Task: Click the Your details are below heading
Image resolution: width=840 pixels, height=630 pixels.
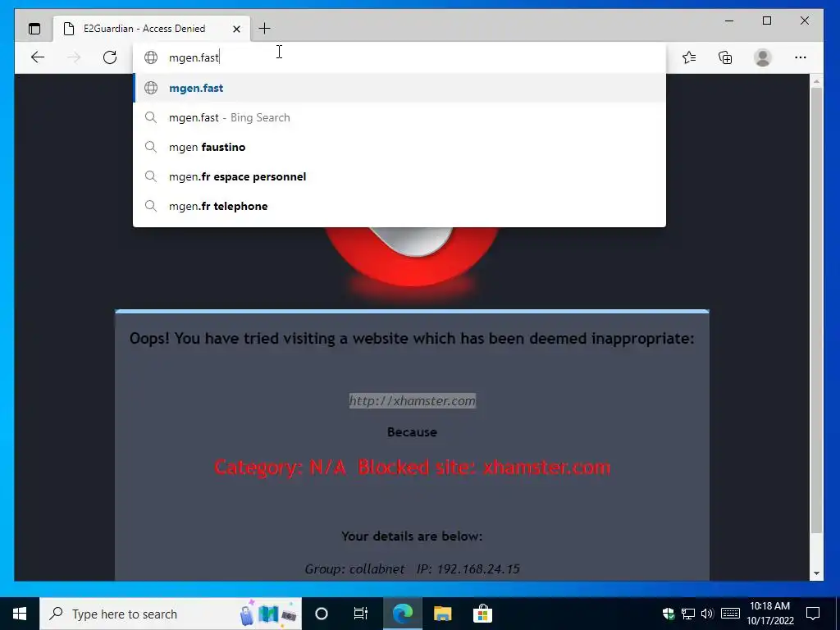Action: point(412,536)
